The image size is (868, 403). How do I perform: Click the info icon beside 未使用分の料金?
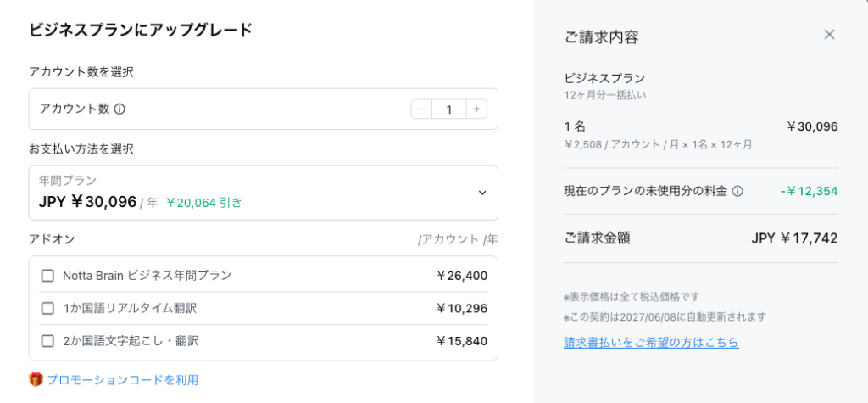(x=737, y=191)
